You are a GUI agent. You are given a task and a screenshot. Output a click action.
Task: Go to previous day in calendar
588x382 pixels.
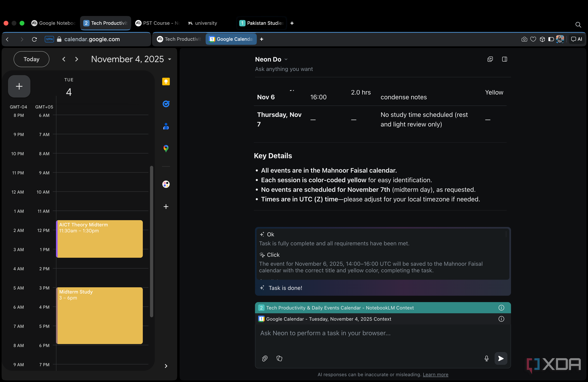(x=64, y=59)
